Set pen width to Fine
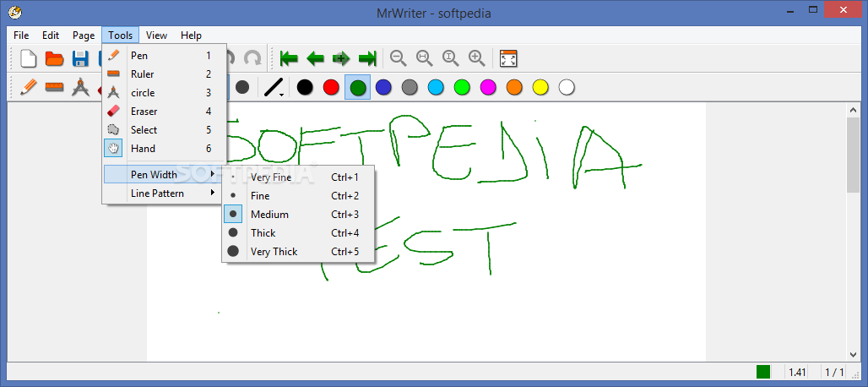Viewport: 868px width, 387px height. [298, 195]
